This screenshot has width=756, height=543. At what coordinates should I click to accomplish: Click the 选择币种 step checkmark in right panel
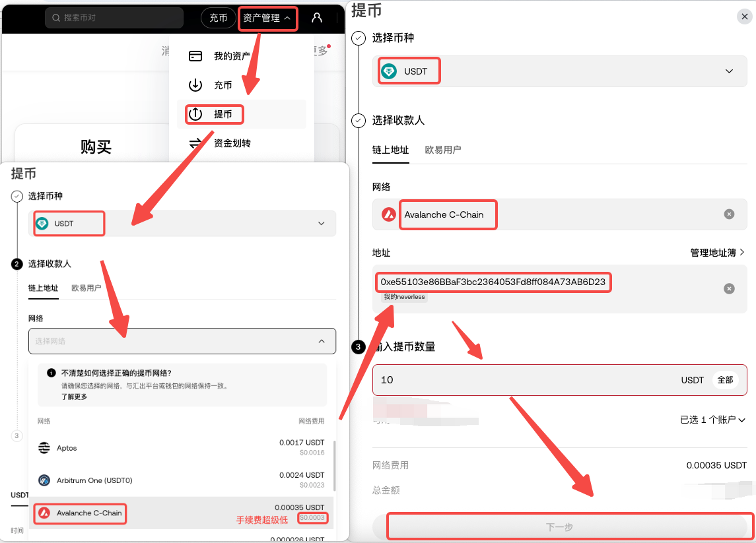point(359,38)
